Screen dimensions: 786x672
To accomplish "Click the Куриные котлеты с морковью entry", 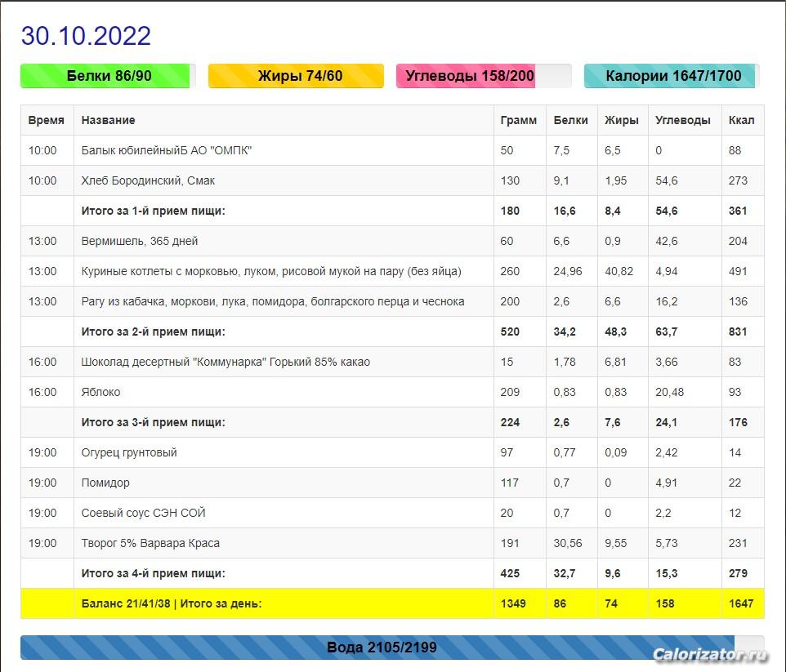I will pyautogui.click(x=271, y=271).
